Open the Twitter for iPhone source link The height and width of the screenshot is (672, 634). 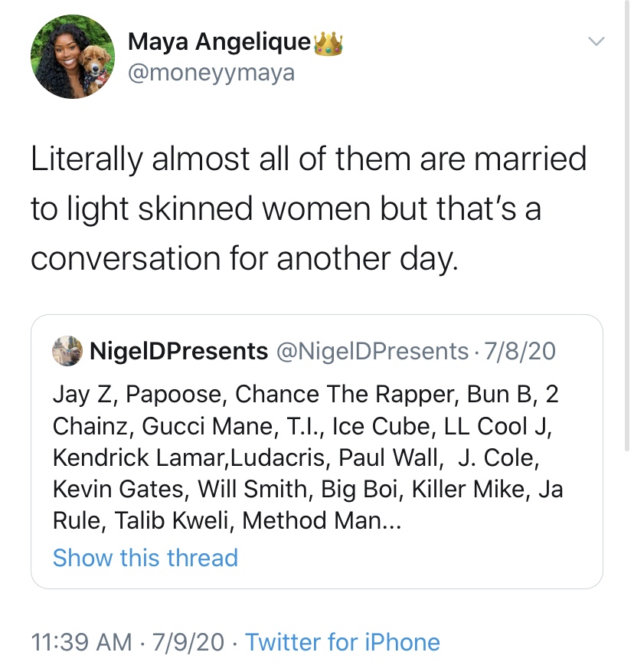(x=342, y=642)
